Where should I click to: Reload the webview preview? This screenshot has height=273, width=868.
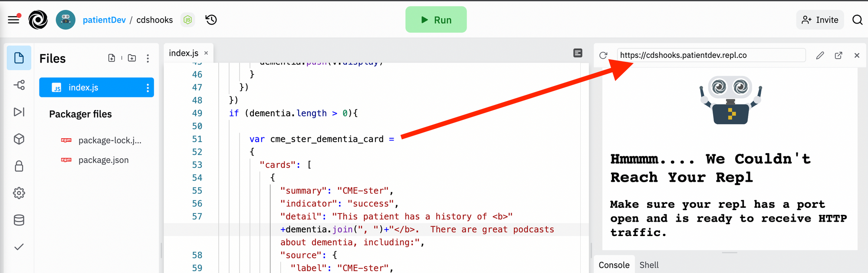point(603,55)
